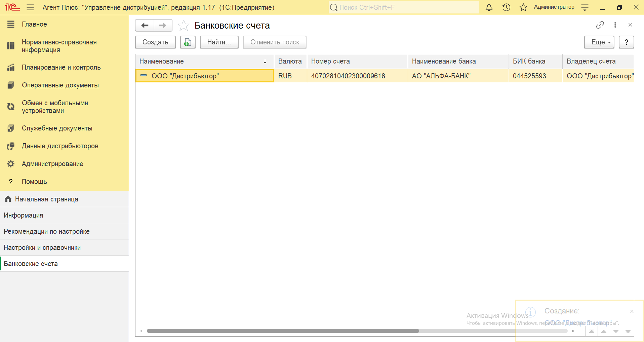644x342 pixels.
Task: Click the back navigation arrow
Action: click(x=145, y=26)
